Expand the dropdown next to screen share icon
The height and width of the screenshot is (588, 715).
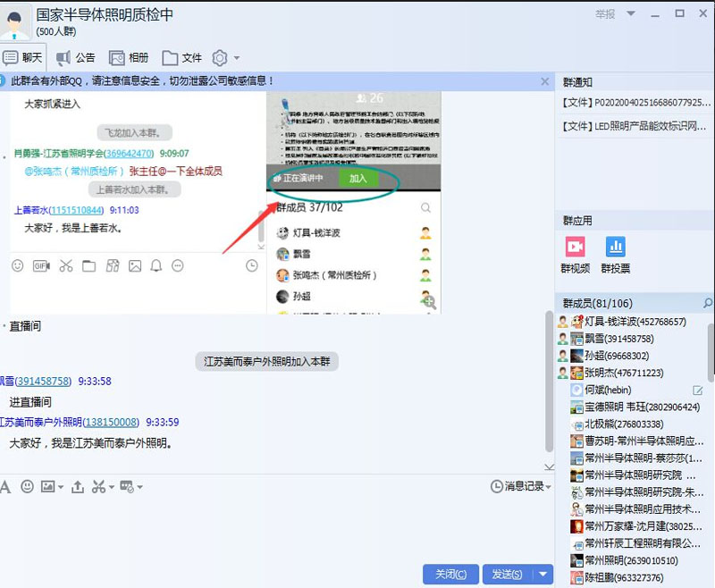tap(139, 487)
